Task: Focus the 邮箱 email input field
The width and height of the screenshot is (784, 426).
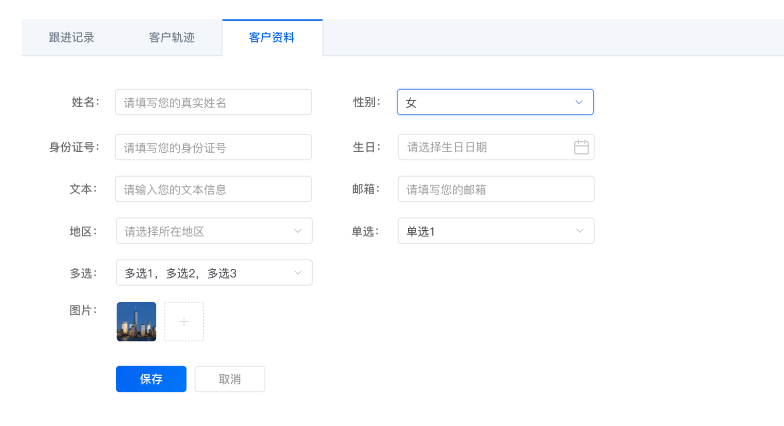Action: click(x=496, y=189)
